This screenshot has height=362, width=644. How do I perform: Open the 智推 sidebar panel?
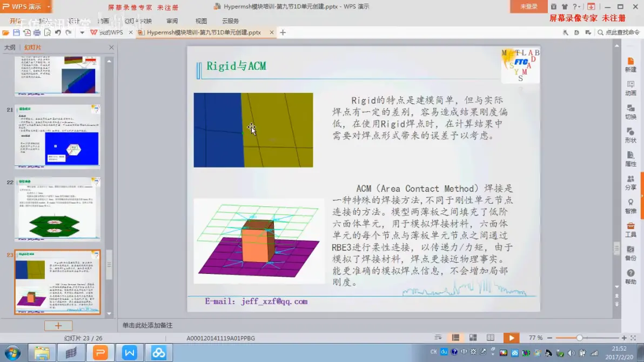(630, 206)
